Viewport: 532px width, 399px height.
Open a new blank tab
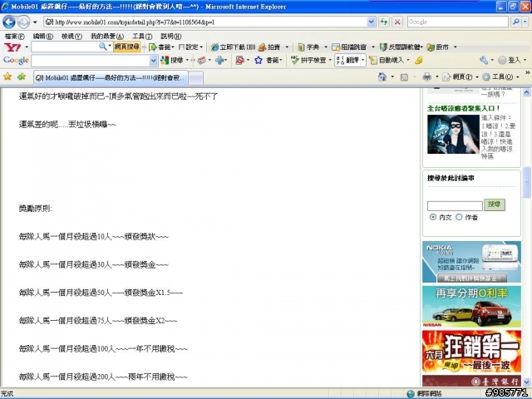pyautogui.click(x=196, y=78)
